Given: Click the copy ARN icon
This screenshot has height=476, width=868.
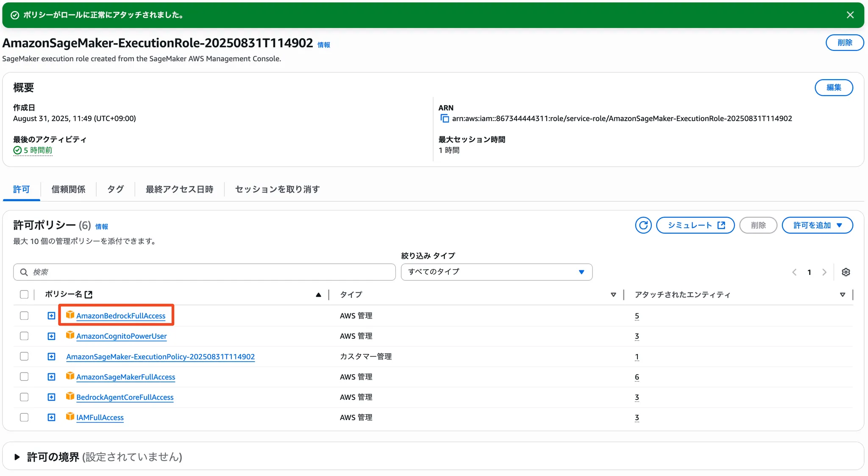Looking at the screenshot, I should point(444,119).
